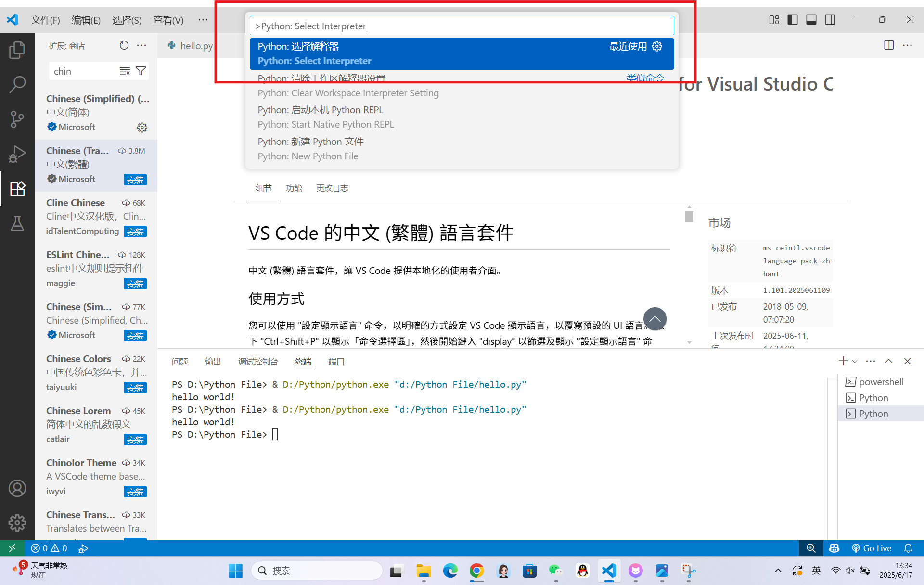Toggle secondary sidebar visibility
Image resolution: width=924 pixels, height=585 pixels.
pos(830,20)
